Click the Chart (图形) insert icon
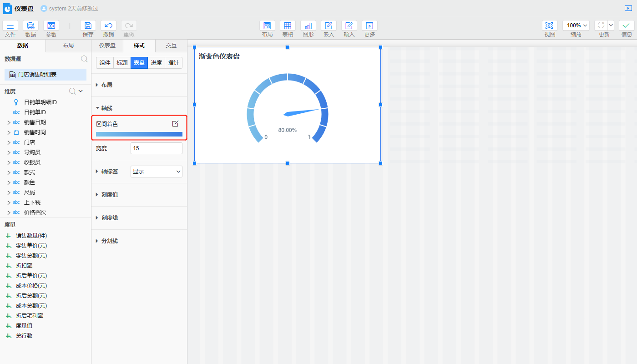This screenshot has height=364, width=637. pyautogui.click(x=308, y=26)
